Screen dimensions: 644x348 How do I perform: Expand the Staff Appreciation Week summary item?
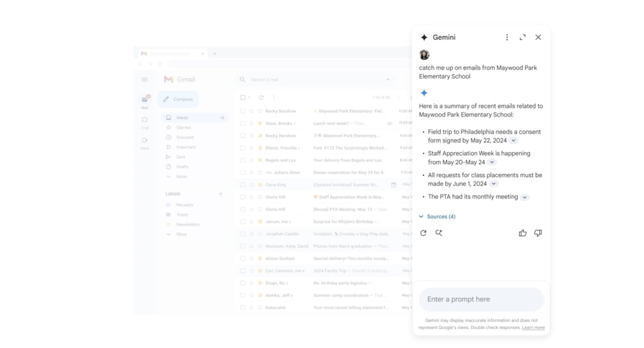pyautogui.click(x=492, y=162)
